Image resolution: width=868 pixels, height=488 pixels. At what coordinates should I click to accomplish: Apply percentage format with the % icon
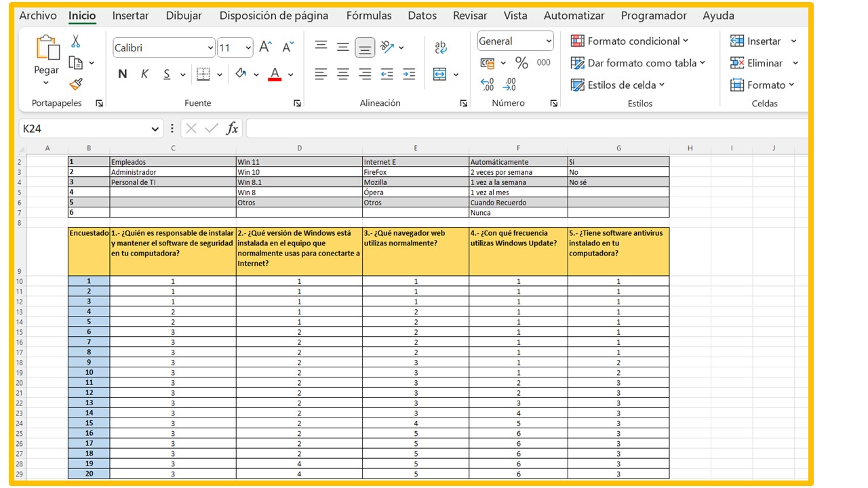click(x=520, y=62)
